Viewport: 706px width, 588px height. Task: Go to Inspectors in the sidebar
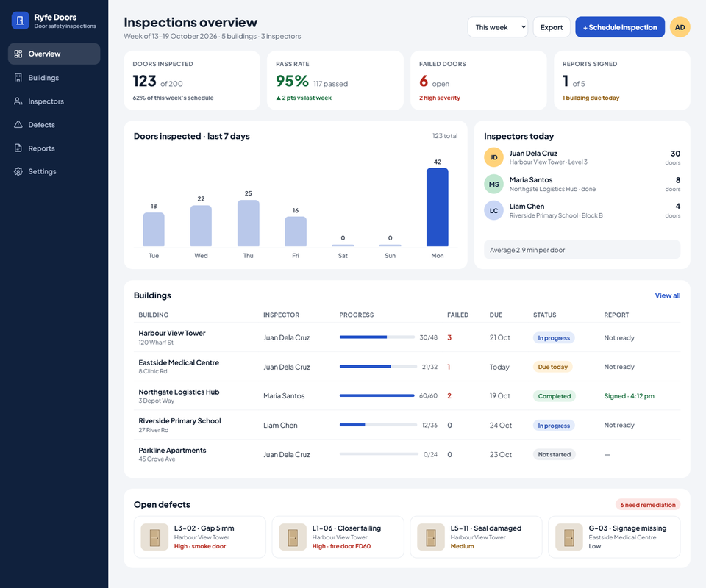(54, 101)
